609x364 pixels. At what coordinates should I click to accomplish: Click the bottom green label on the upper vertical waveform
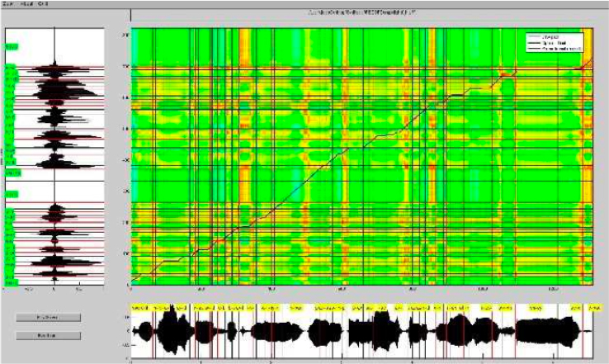(12, 171)
